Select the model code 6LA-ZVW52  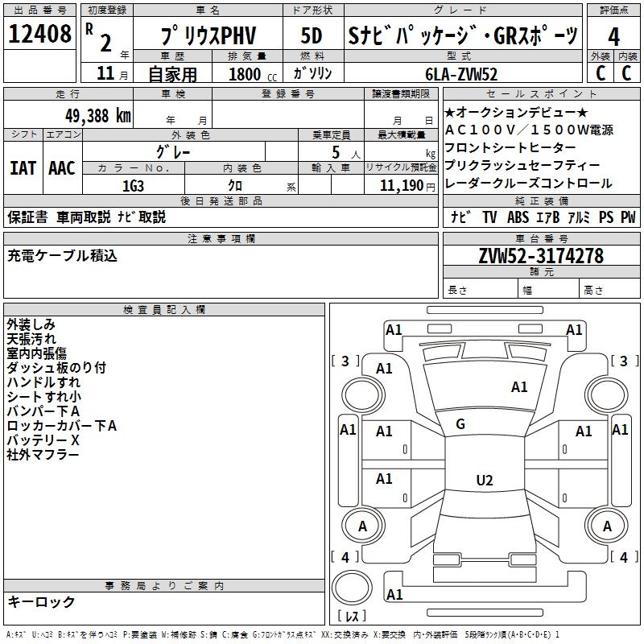pos(461,74)
